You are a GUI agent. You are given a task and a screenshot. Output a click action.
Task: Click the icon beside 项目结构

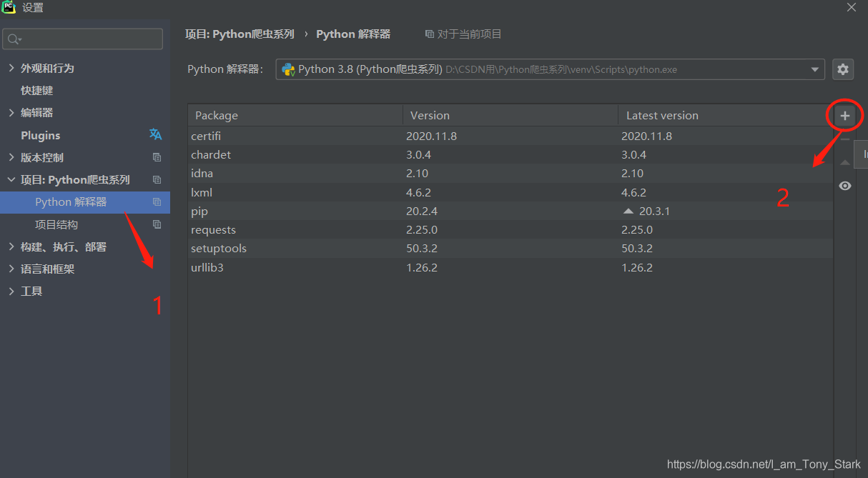157,224
